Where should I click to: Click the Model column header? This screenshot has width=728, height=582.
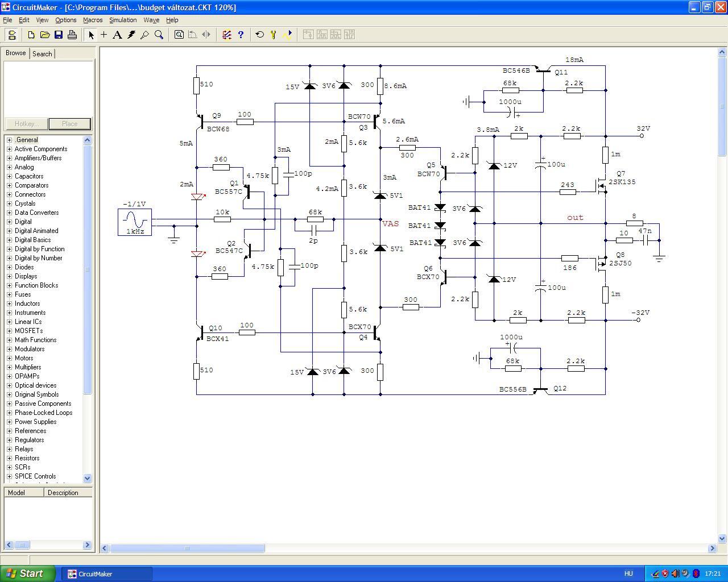(24, 493)
